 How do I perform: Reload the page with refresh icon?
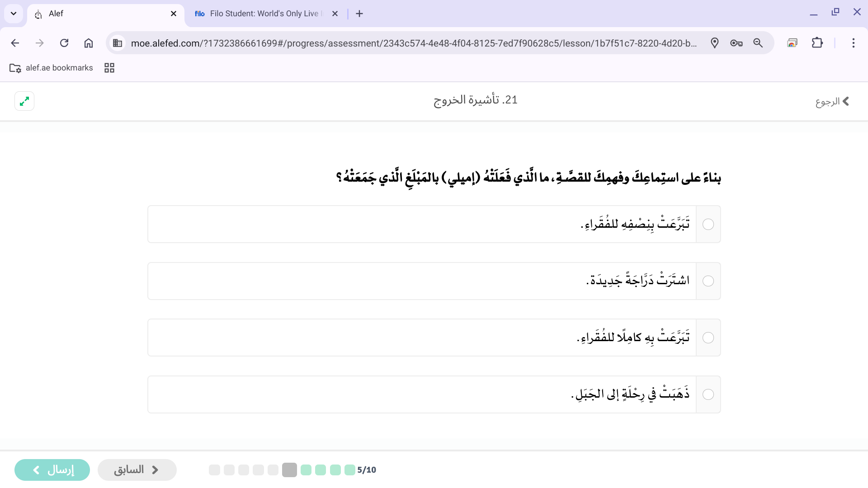pos(64,43)
